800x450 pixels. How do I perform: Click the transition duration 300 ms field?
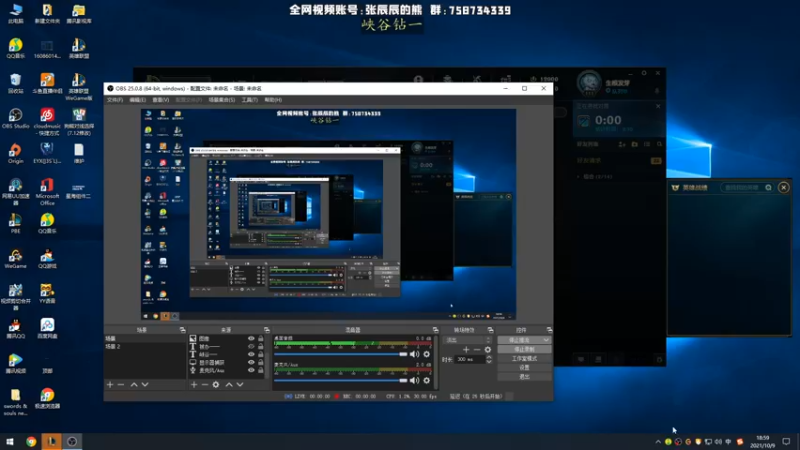(x=469, y=359)
